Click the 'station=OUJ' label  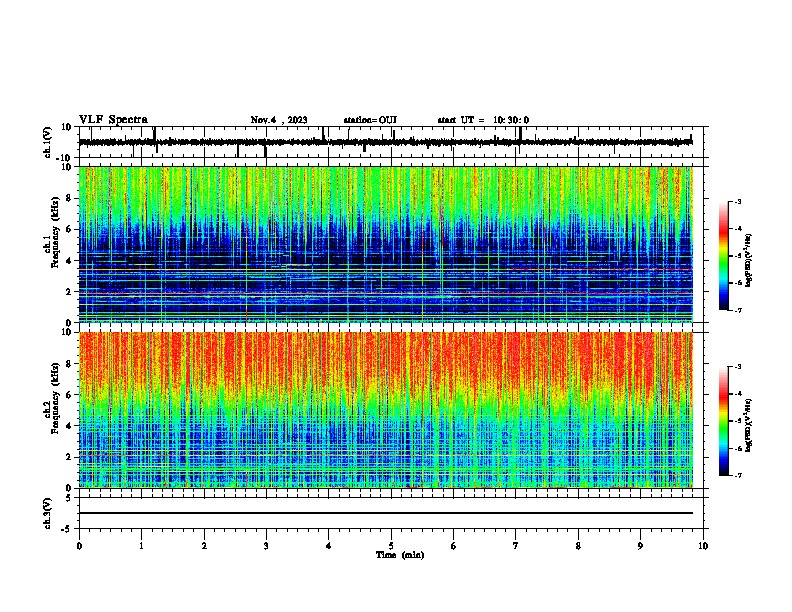coord(370,120)
